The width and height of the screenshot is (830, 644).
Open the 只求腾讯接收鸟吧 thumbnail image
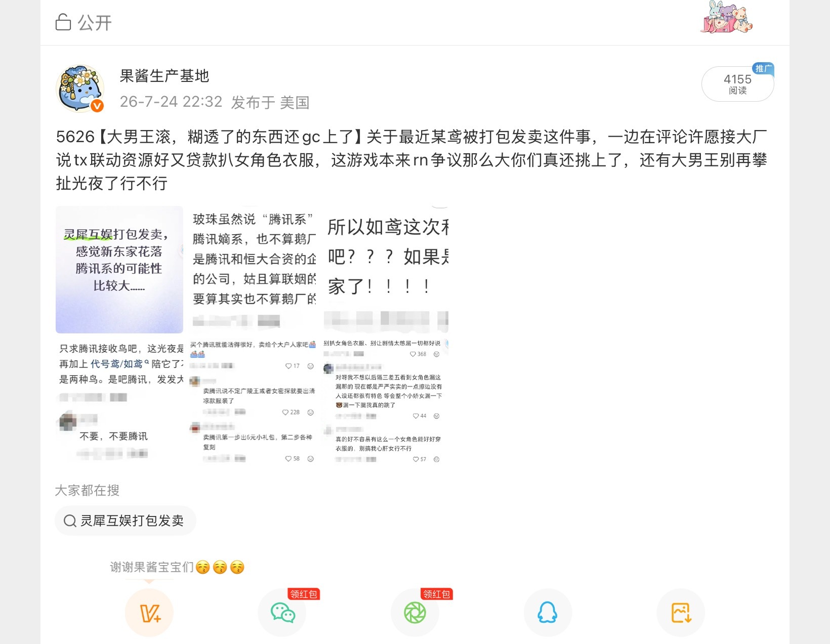point(119,402)
